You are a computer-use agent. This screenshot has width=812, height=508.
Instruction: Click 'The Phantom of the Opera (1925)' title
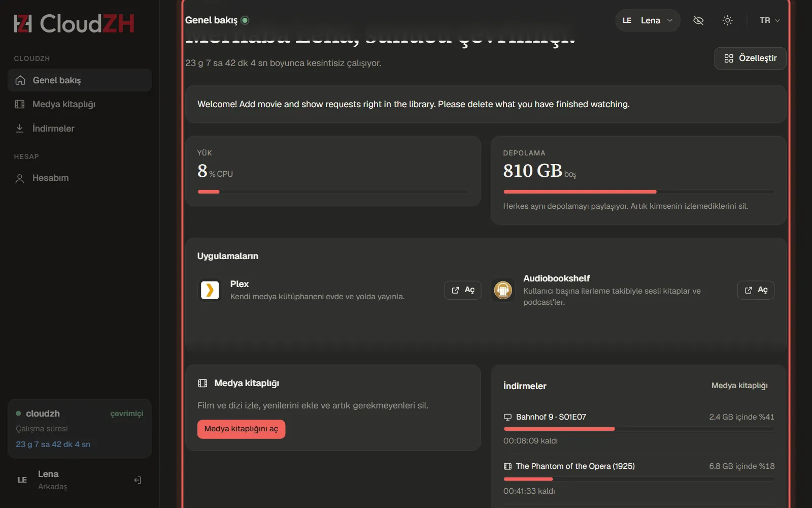[x=575, y=466]
